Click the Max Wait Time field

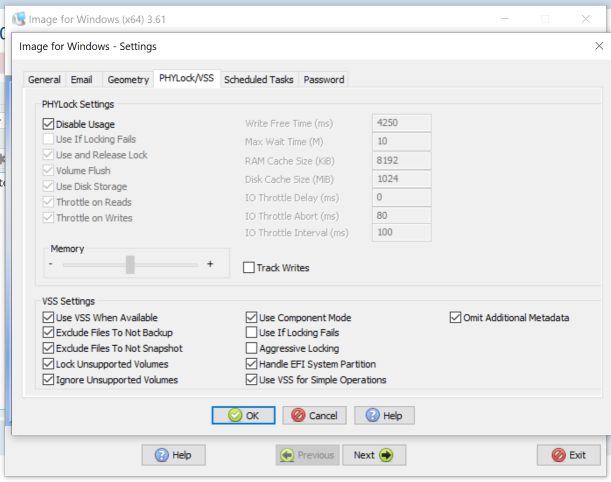[402, 141]
